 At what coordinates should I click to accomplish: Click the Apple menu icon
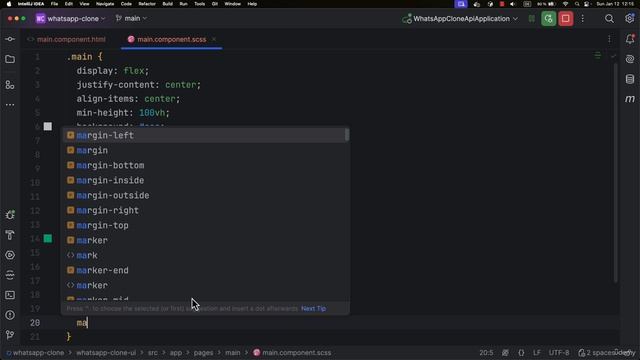pos(9,4)
